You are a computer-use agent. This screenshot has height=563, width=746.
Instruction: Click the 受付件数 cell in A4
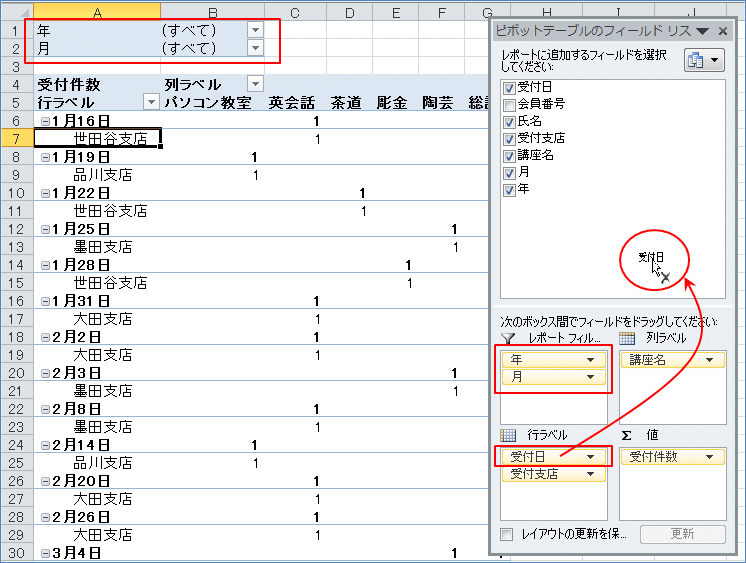[x=97, y=85]
